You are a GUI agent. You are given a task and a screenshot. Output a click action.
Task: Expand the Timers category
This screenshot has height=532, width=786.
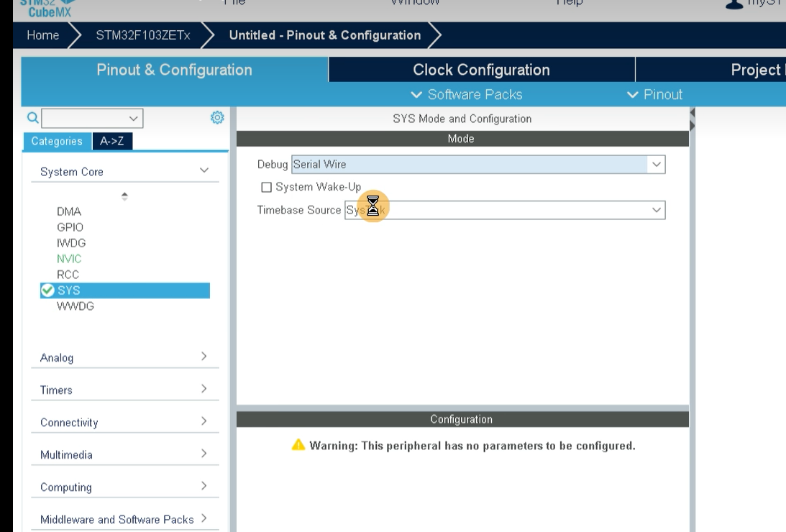click(x=124, y=390)
